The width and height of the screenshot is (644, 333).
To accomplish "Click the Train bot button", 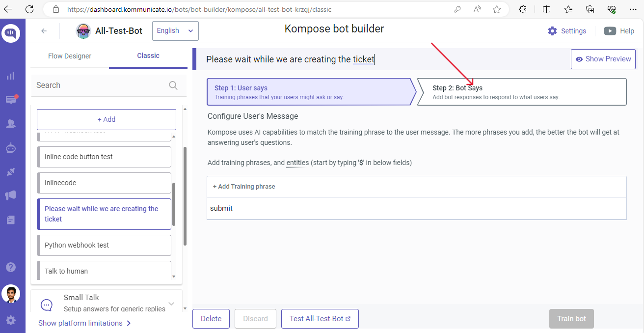I will [x=571, y=319].
